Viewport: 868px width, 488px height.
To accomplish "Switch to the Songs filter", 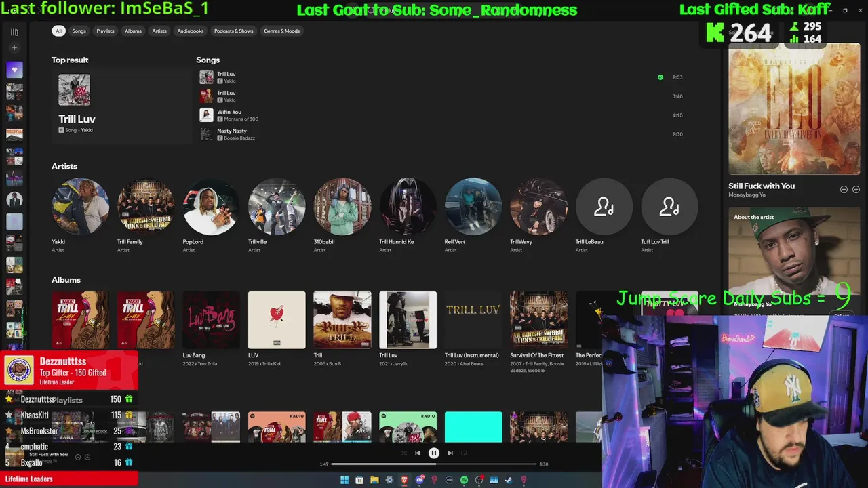I will pos(79,30).
